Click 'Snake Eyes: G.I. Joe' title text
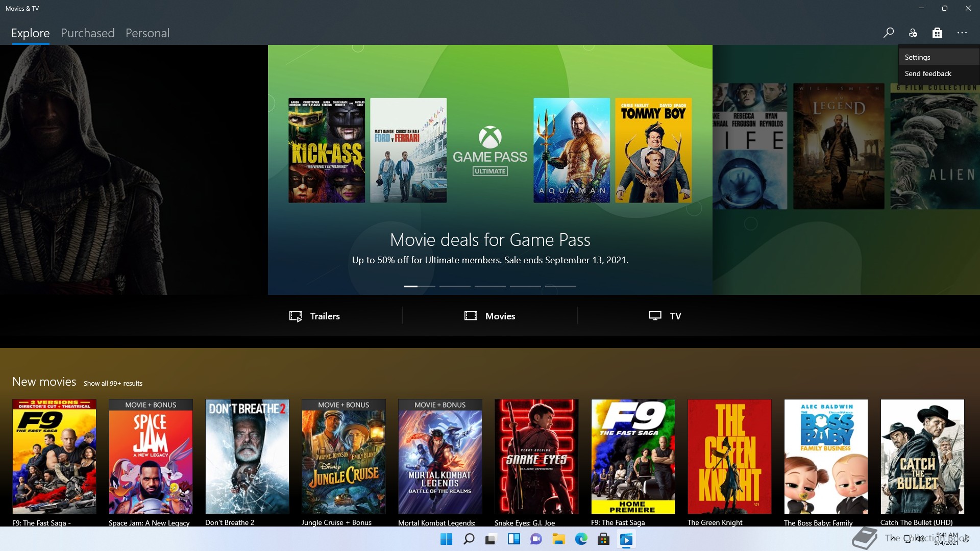 tap(525, 522)
